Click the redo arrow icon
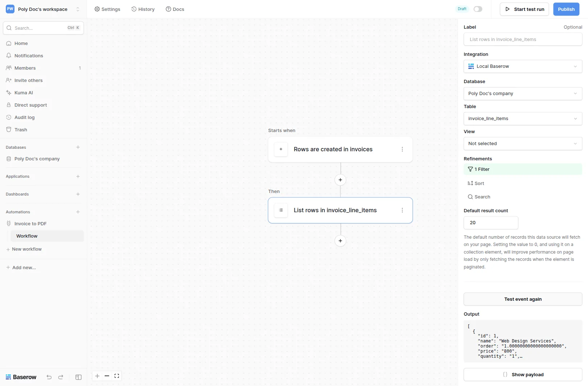This screenshot has height=386, width=588. click(x=61, y=377)
